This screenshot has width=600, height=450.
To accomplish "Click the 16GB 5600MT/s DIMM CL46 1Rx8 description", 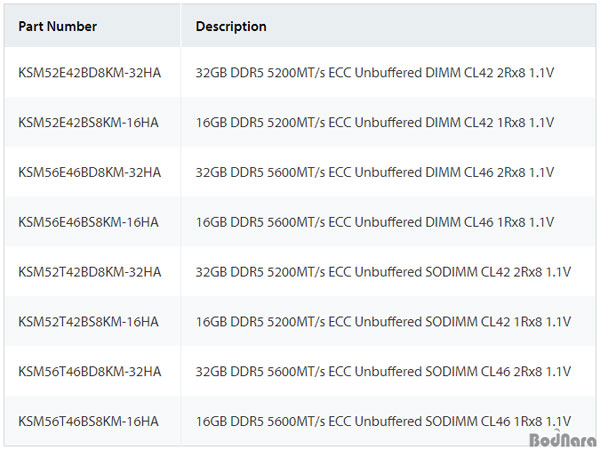I will pos(375,222).
